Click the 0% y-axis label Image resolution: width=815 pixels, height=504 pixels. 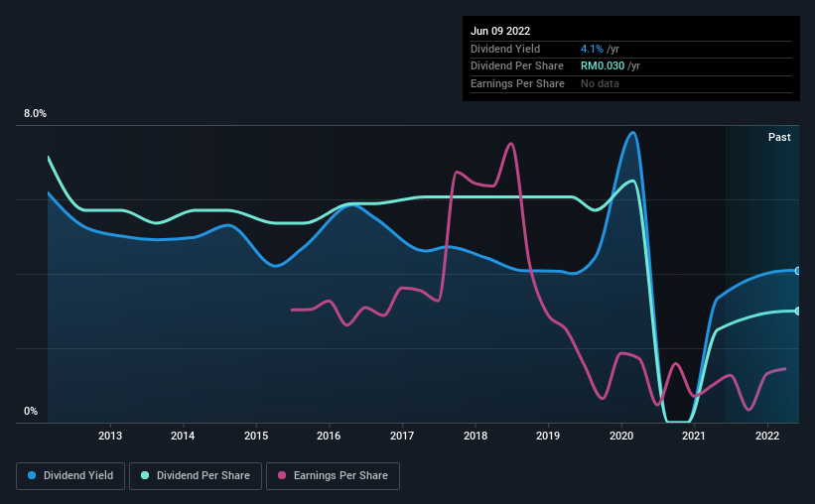(x=31, y=411)
